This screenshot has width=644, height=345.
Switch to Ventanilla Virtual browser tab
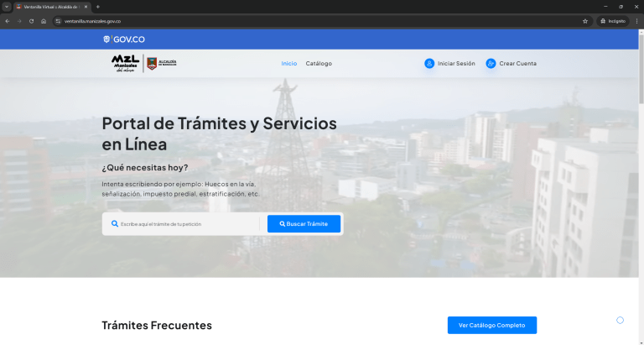coord(51,7)
